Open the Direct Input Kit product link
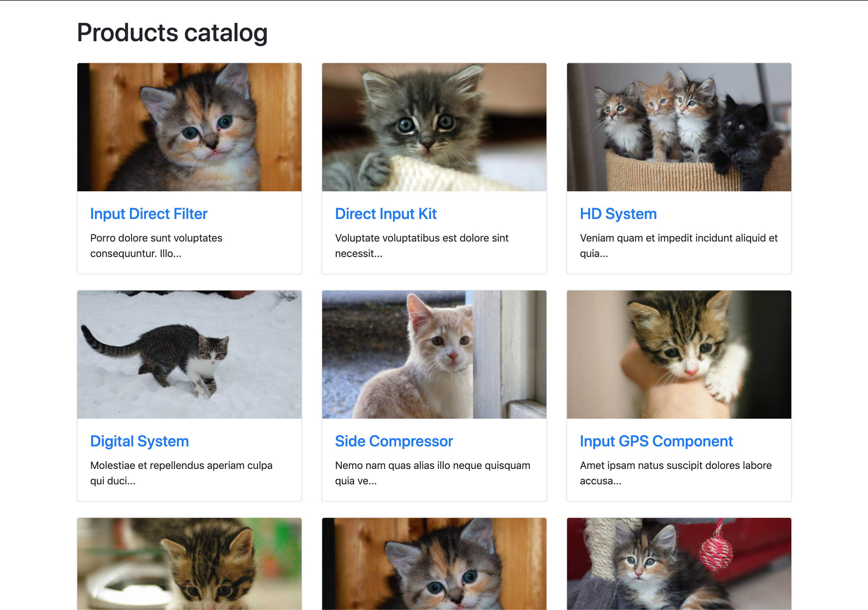The width and height of the screenshot is (868, 610). [x=386, y=214]
